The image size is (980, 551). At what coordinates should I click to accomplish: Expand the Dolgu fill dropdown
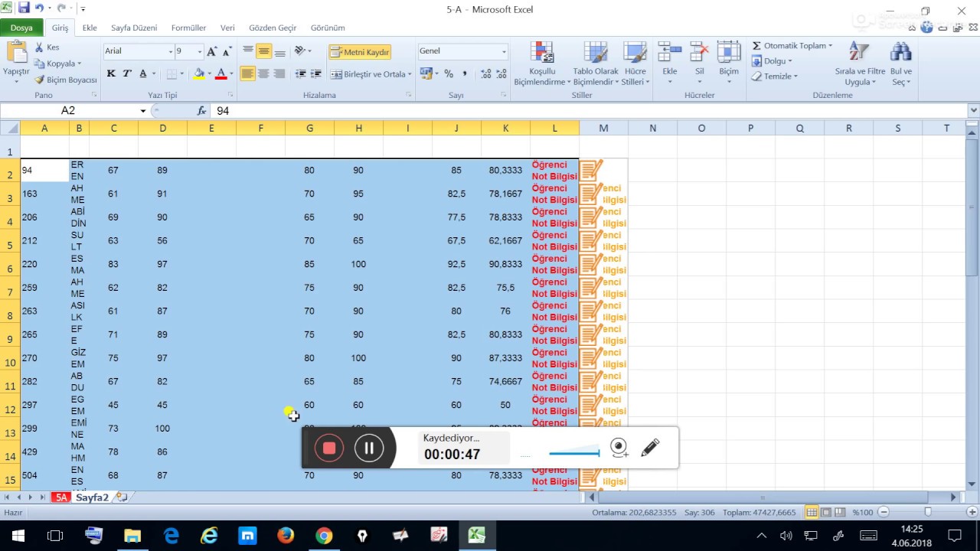pos(789,61)
